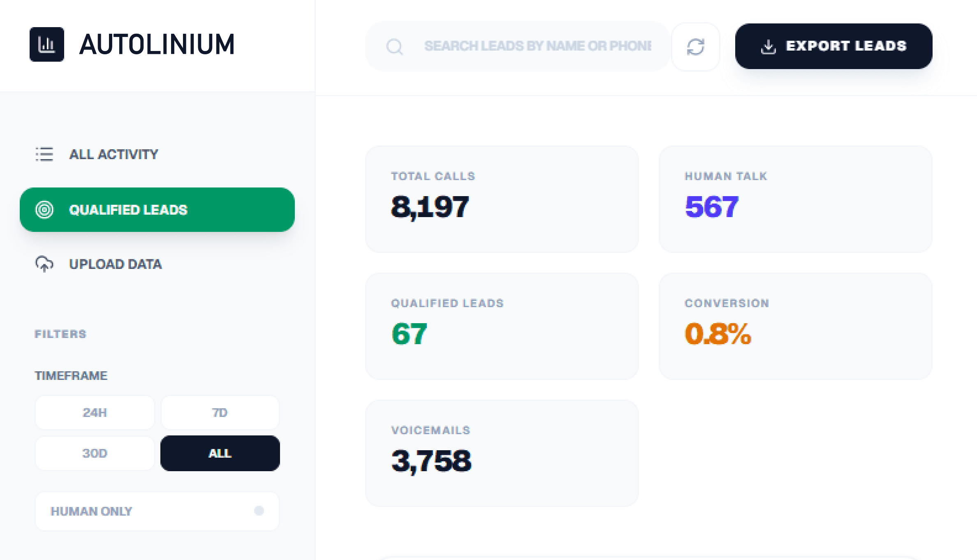The width and height of the screenshot is (977, 560).
Task: Click the Human Only toggle indicator dot
Action: click(259, 511)
